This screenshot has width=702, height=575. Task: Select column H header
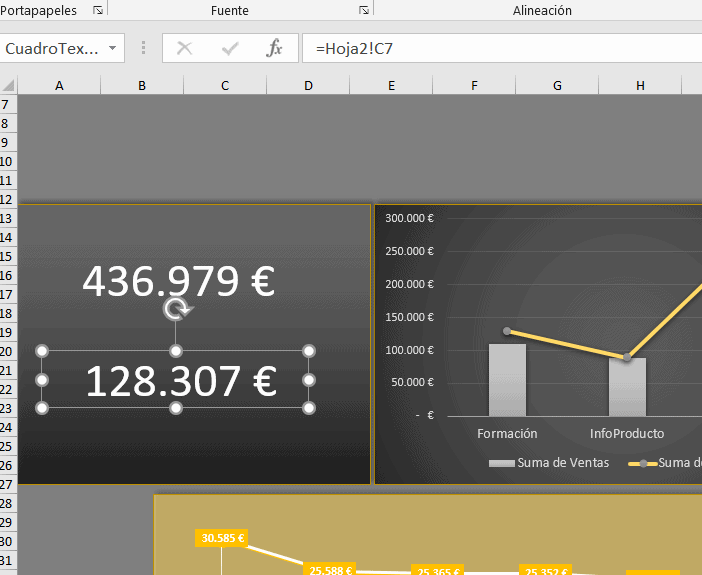[x=640, y=85]
